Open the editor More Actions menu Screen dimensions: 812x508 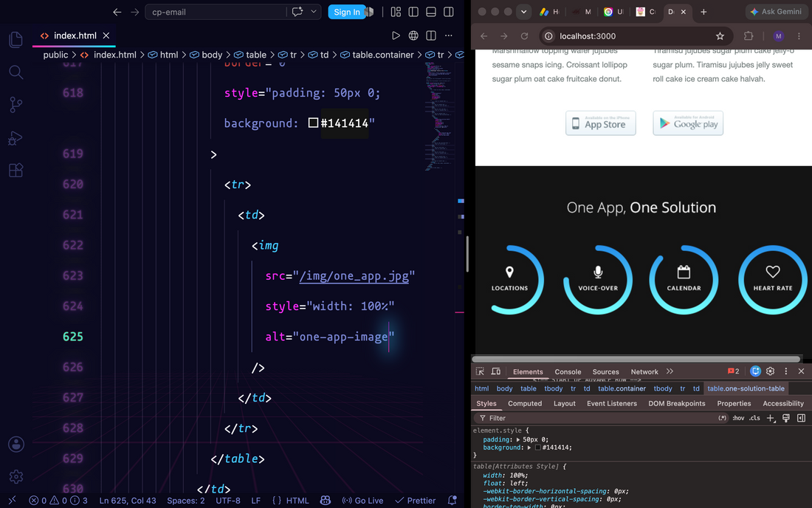tap(449, 35)
